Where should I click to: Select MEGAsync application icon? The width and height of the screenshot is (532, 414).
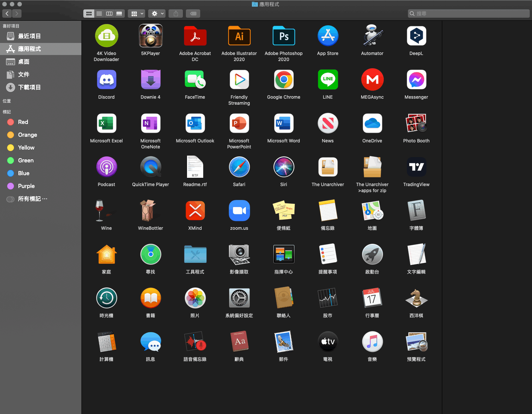[x=372, y=79]
